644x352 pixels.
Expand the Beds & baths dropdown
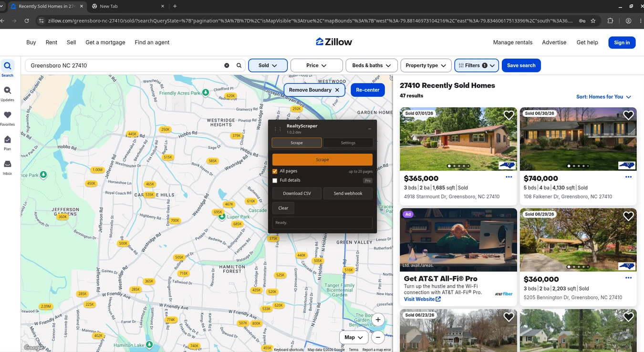click(x=371, y=65)
